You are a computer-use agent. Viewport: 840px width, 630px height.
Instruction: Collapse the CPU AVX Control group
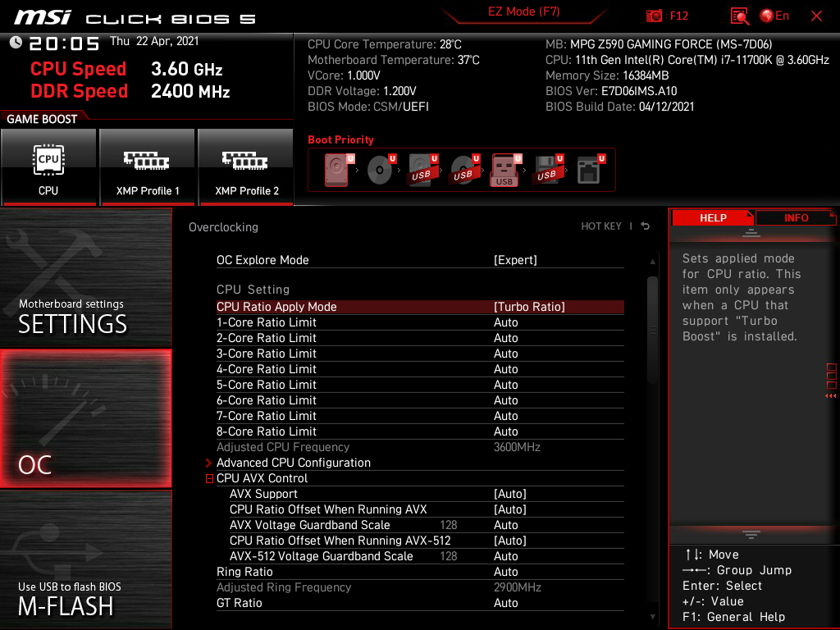pyautogui.click(x=209, y=478)
